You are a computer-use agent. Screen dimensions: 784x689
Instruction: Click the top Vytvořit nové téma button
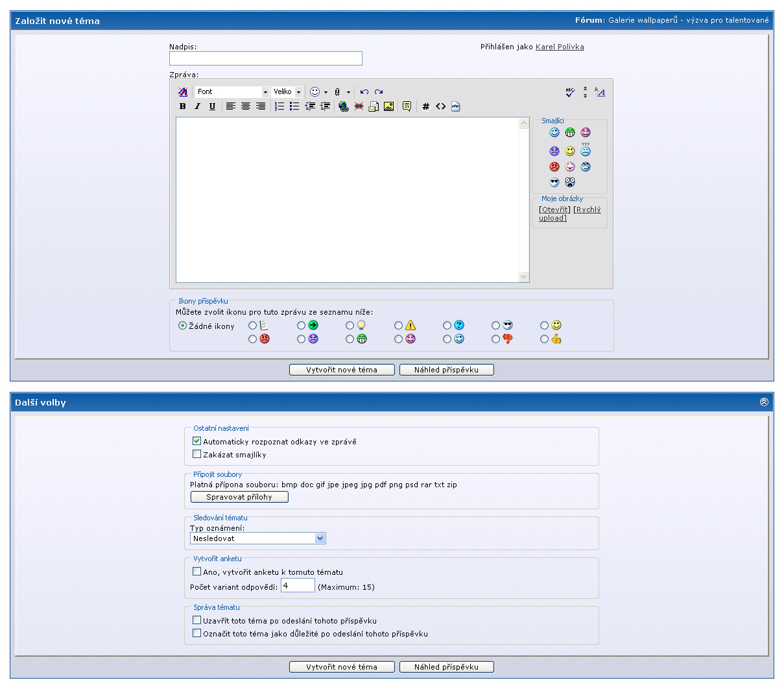[342, 370]
